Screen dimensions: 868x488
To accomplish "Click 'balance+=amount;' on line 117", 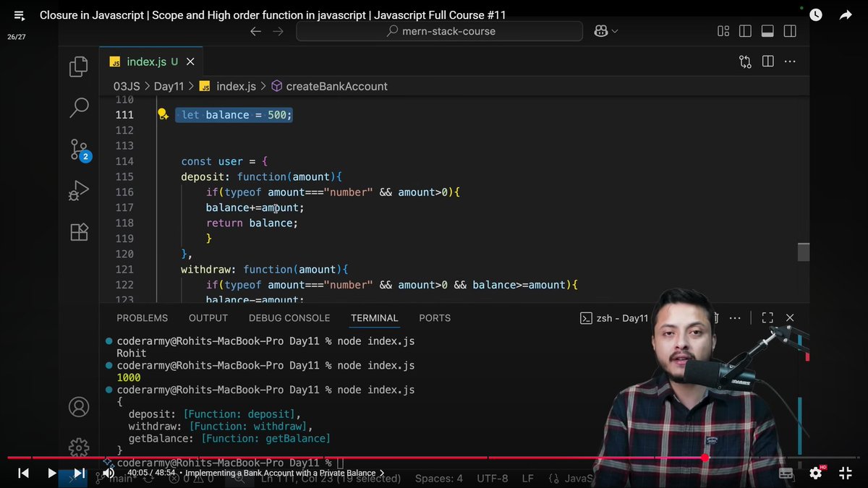I will [255, 207].
